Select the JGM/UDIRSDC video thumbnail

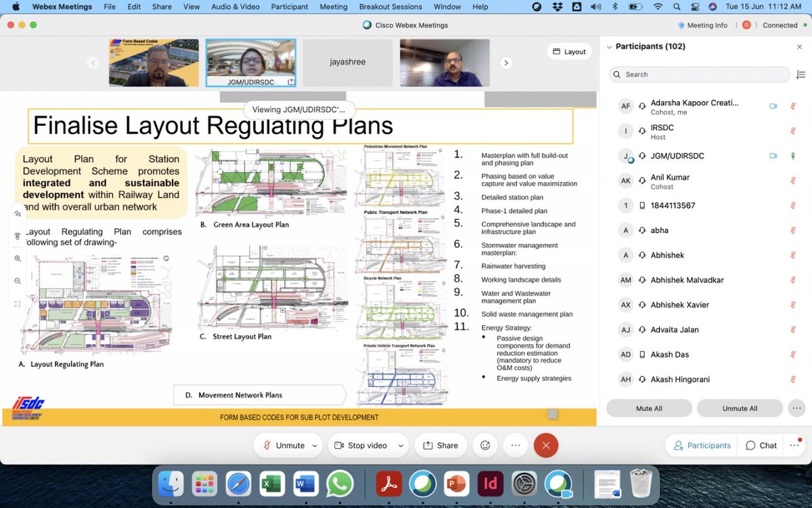pyautogui.click(x=251, y=62)
